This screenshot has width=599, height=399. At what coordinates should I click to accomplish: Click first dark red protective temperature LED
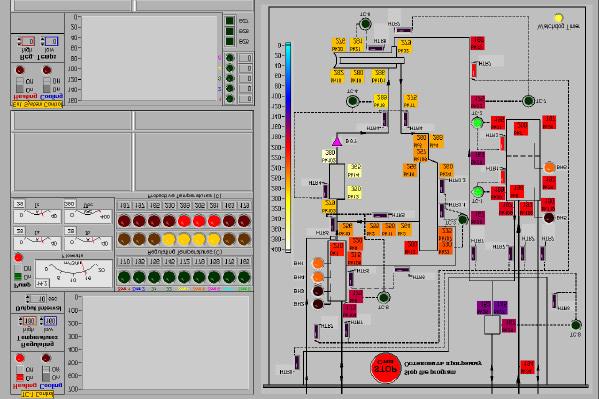124,221
